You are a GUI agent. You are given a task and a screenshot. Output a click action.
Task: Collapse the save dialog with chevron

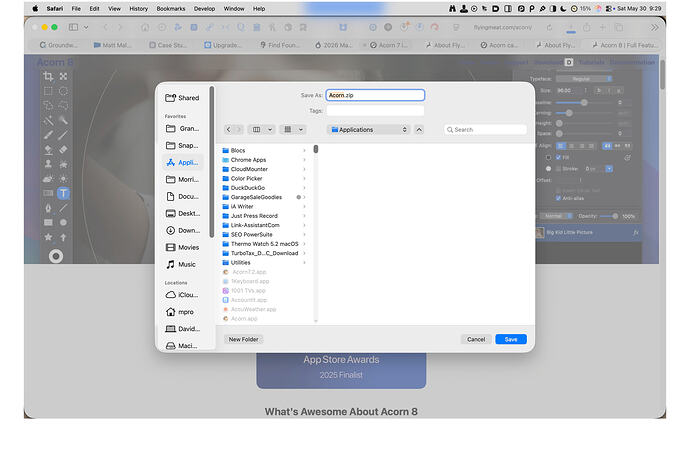[x=419, y=129]
